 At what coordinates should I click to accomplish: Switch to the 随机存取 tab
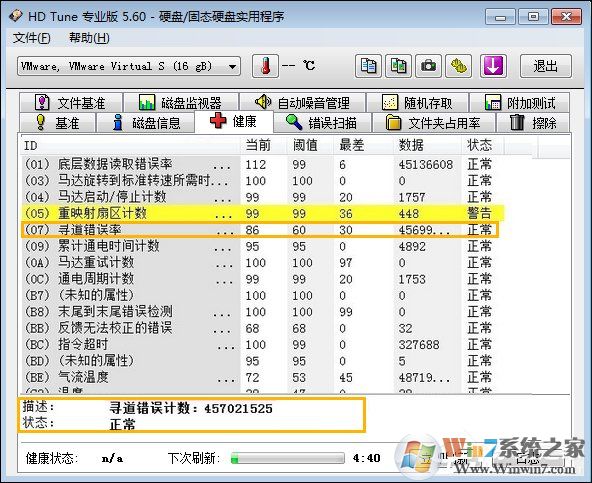coord(417,102)
